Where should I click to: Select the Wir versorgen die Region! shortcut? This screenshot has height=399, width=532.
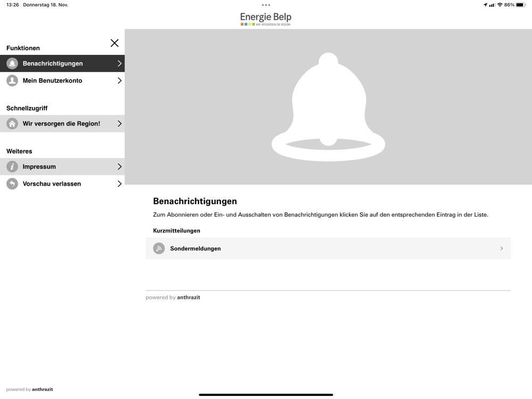coord(62,123)
